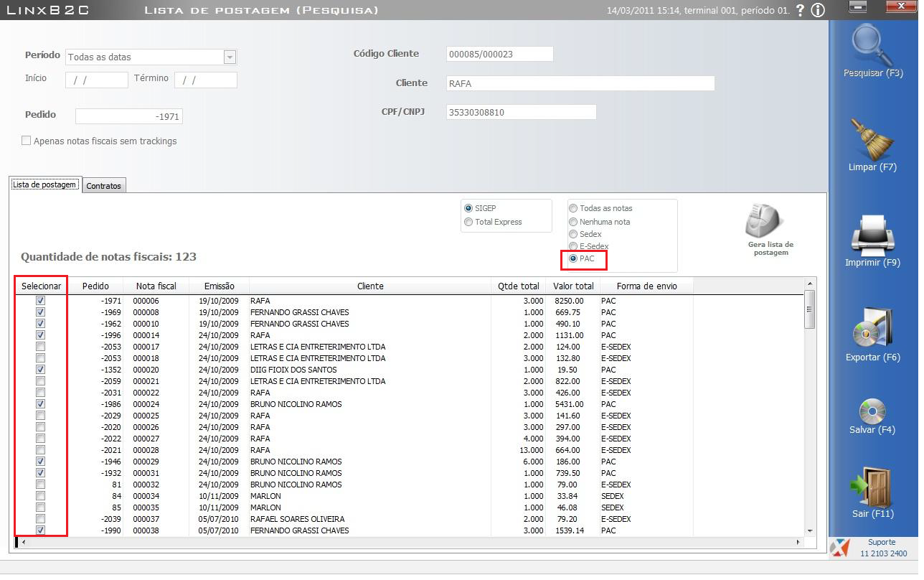Click the Emissão column header
924x580 pixels.
[219, 286]
